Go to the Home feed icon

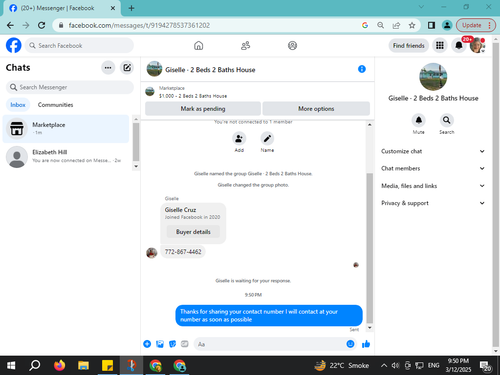pyautogui.click(x=199, y=45)
